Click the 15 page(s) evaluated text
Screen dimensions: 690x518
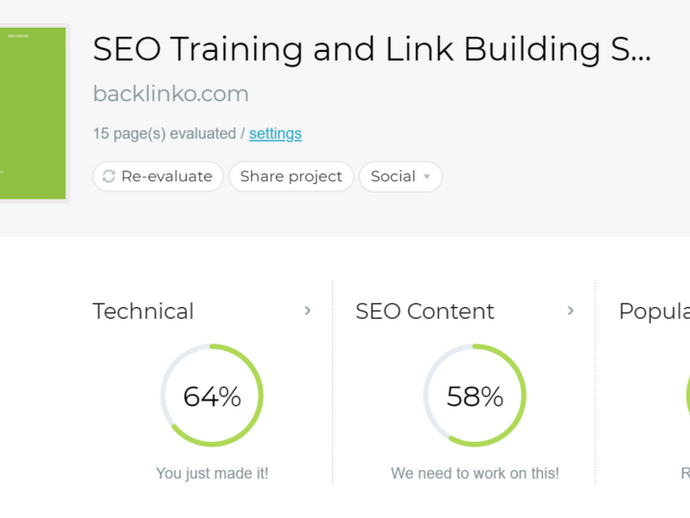click(x=164, y=134)
